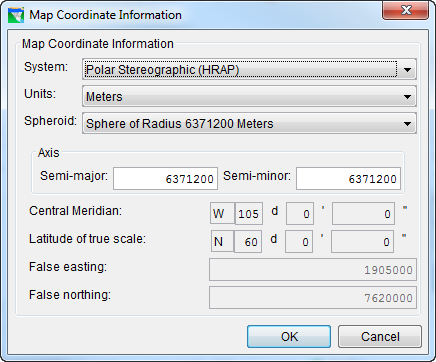Click the False easting label
The image size is (436, 362).
click(68, 267)
